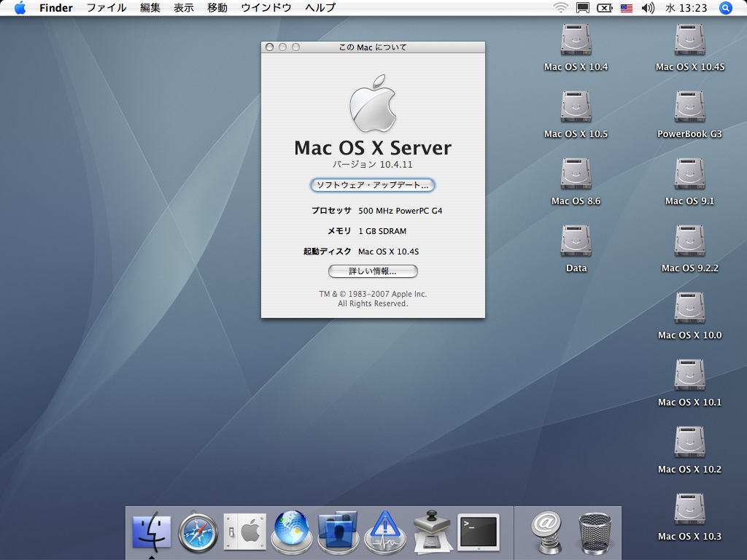
Task: Launch Safari from the Dock
Action: tap(198, 532)
